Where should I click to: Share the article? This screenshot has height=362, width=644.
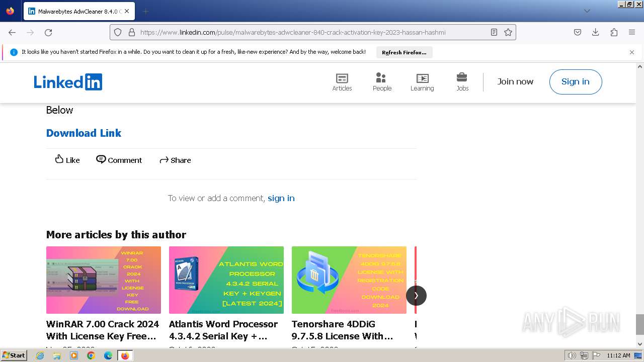[x=175, y=160]
